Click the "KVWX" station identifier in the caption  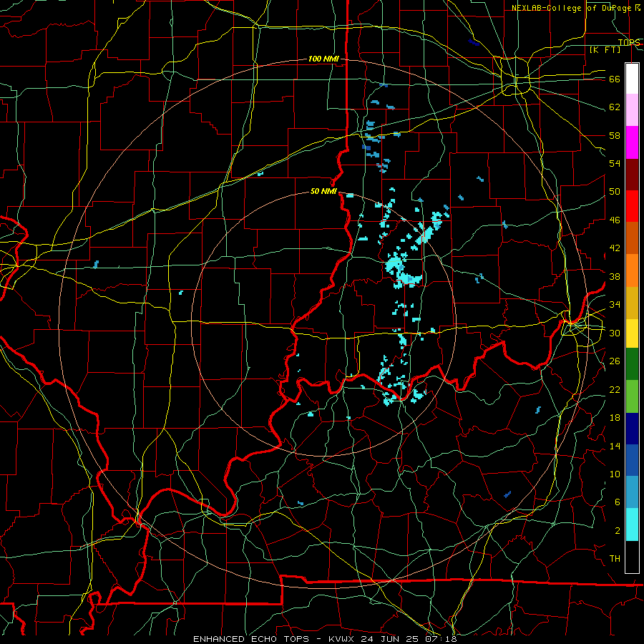tap(343, 639)
